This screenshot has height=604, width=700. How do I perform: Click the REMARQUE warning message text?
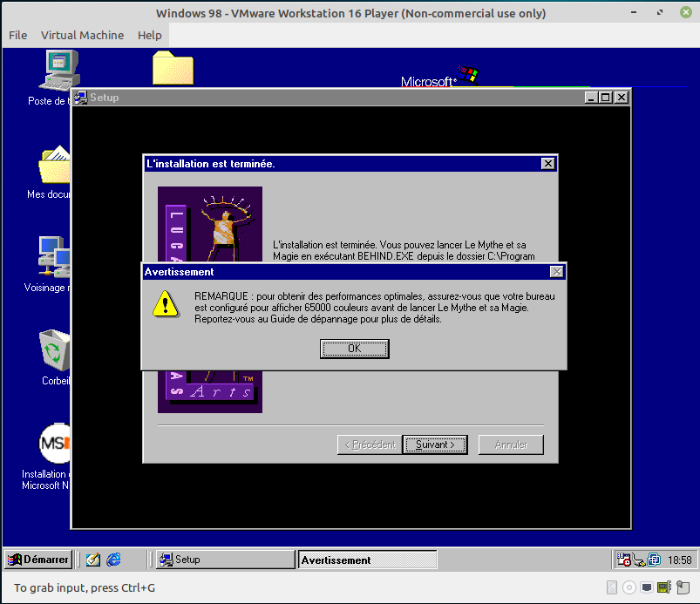pyautogui.click(x=375, y=308)
